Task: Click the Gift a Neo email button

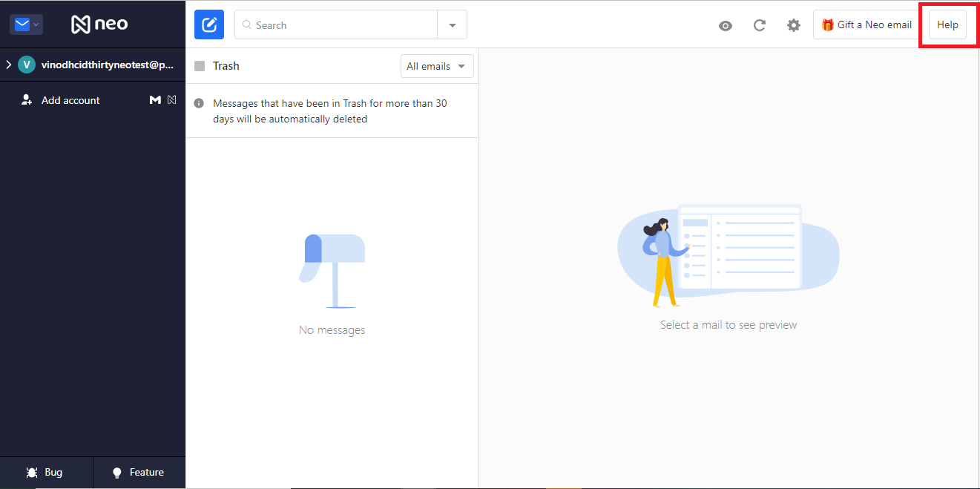Action: point(866,24)
